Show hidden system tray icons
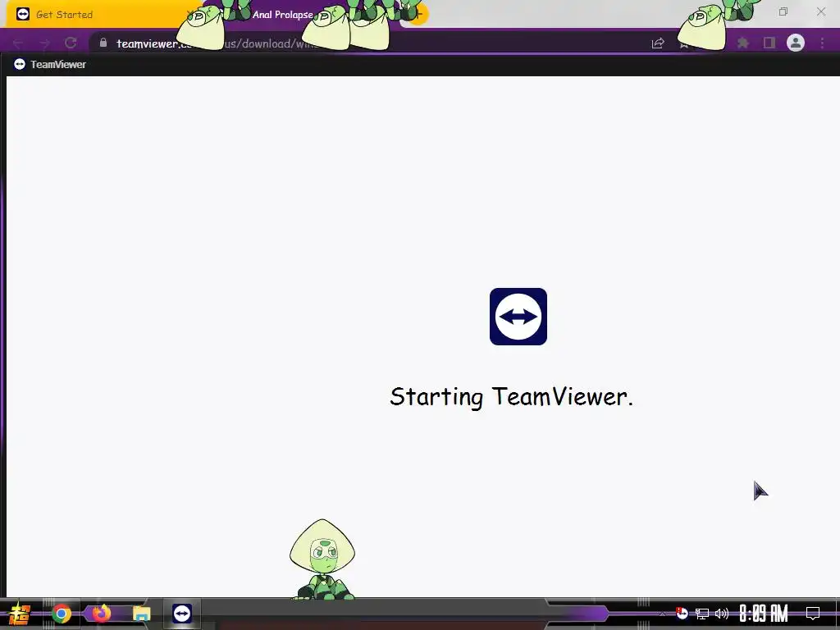Image resolution: width=840 pixels, height=630 pixels. (662, 614)
